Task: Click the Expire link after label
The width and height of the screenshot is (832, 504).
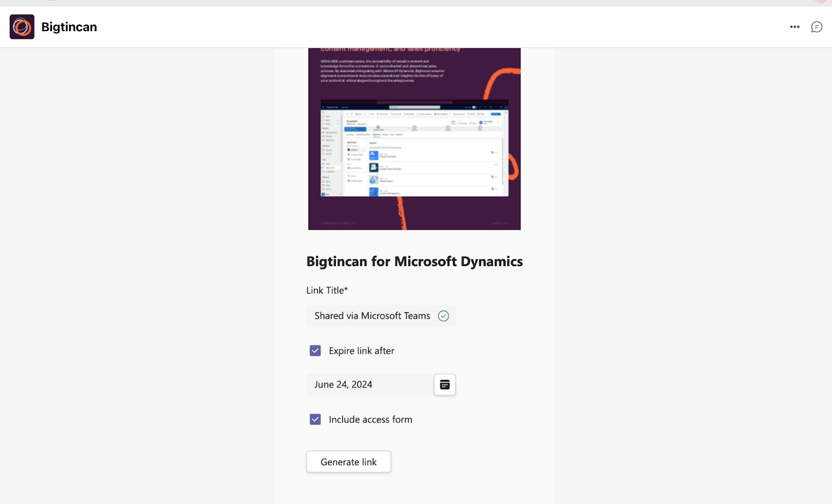Action: pyautogui.click(x=361, y=351)
